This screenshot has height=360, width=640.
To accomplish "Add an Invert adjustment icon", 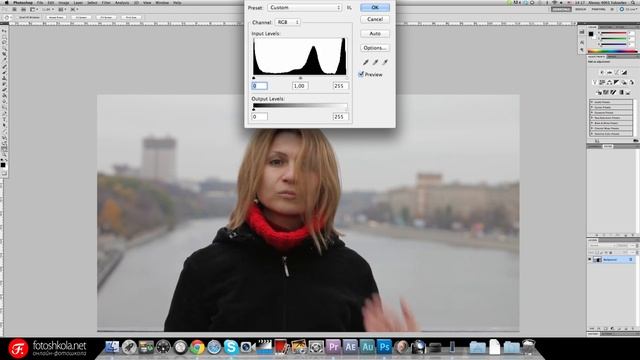I will [599, 92].
